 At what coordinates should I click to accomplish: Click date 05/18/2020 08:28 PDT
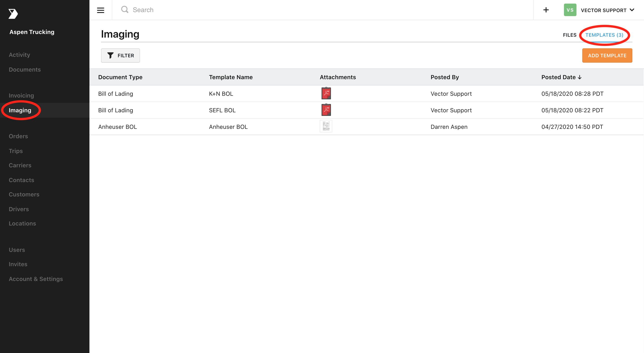[572, 94]
